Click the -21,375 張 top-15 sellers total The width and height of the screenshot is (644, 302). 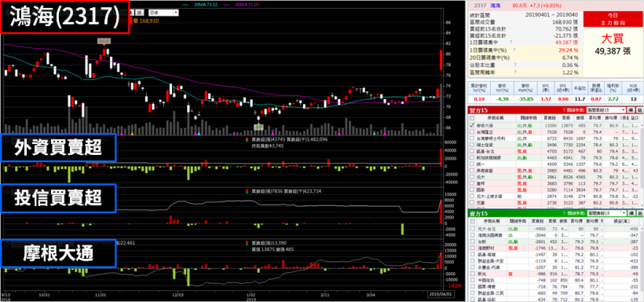coord(566,35)
